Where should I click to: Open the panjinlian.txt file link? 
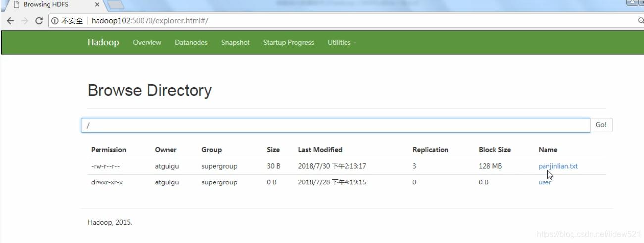pyautogui.click(x=557, y=166)
